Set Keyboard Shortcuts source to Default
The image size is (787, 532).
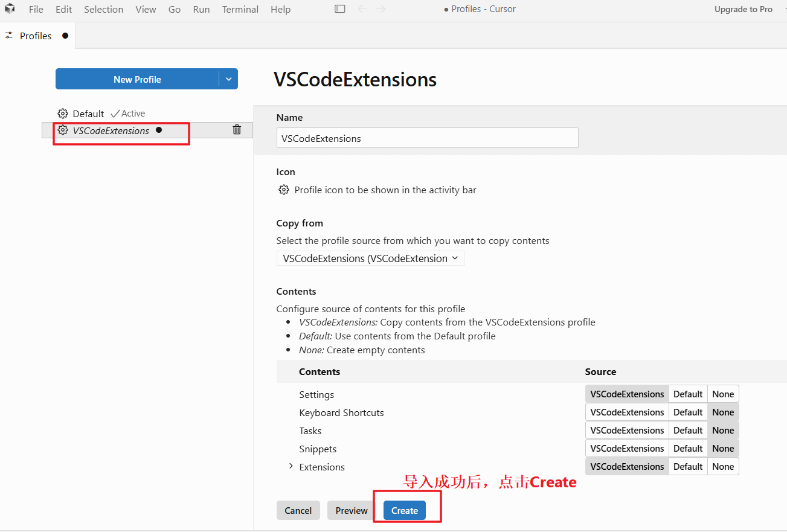(x=688, y=412)
